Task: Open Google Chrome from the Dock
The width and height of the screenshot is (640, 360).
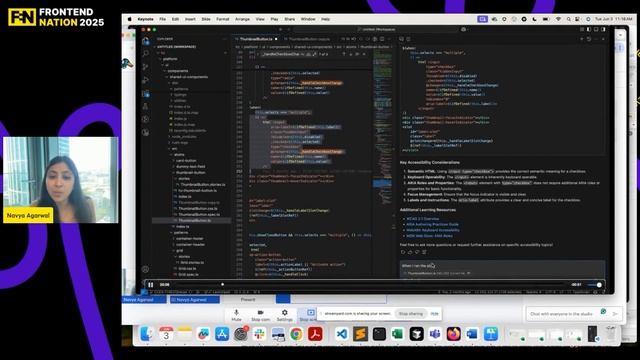Action: (297, 334)
